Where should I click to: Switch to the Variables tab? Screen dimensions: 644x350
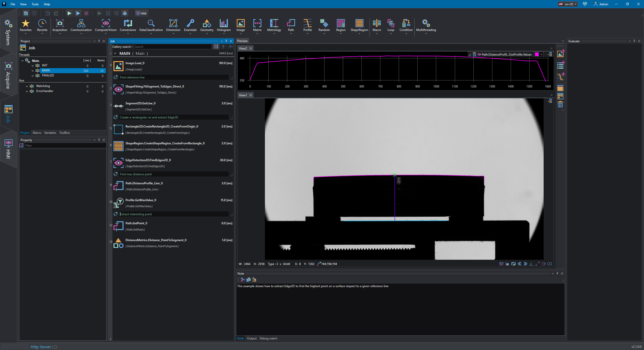coord(50,133)
